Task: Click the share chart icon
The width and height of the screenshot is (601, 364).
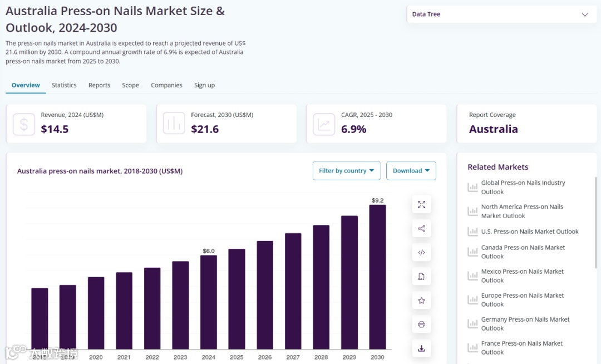Action: tap(421, 229)
